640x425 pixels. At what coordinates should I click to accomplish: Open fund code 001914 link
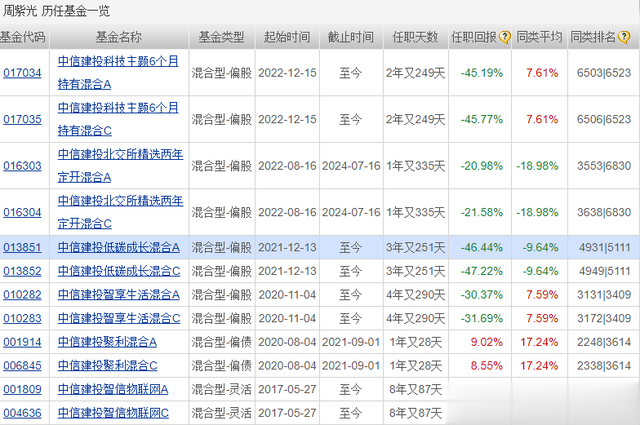click(22, 342)
